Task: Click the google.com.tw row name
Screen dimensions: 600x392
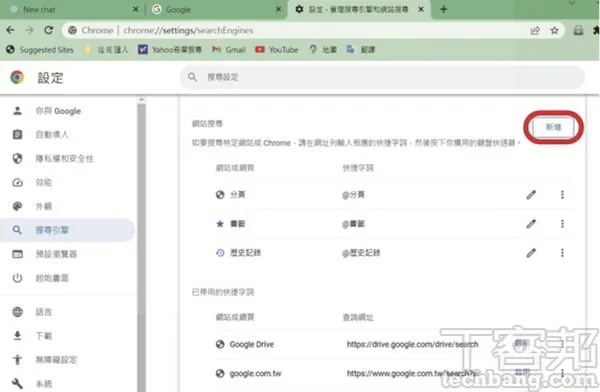Action: (256, 374)
